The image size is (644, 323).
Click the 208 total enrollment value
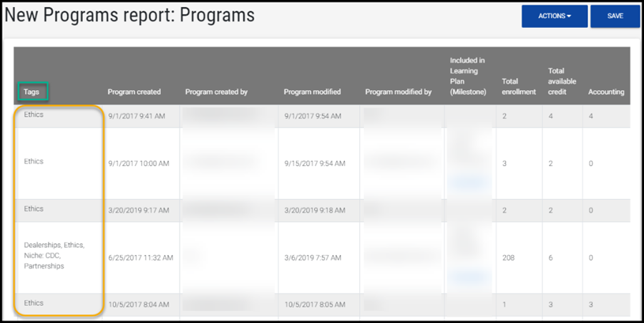point(509,258)
